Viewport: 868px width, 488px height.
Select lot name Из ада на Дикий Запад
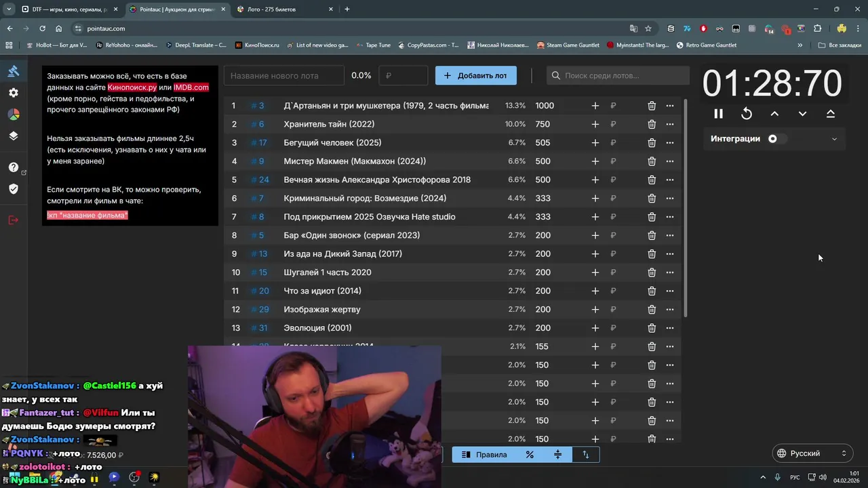[x=343, y=254]
